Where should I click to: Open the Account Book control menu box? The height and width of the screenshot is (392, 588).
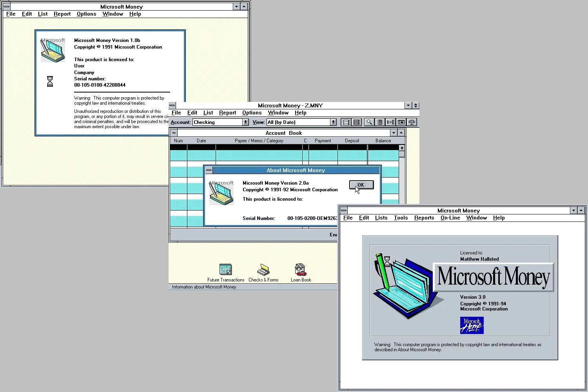coord(174,133)
